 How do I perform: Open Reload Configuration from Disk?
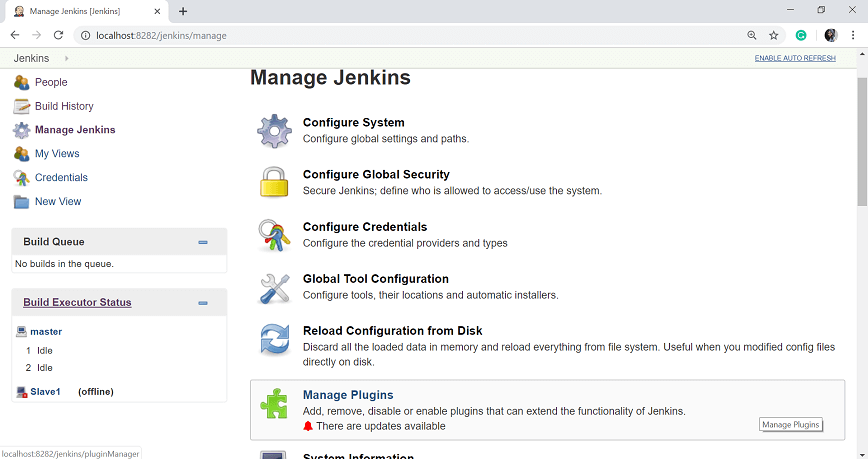pyautogui.click(x=392, y=331)
